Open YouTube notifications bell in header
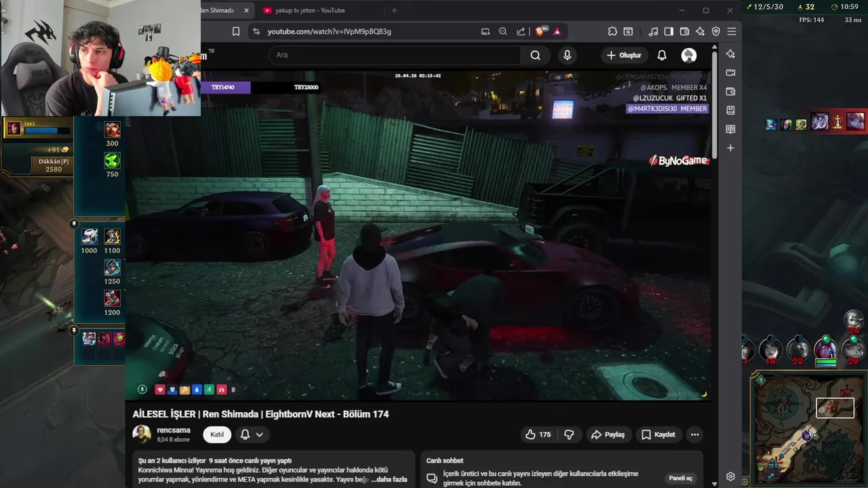The height and width of the screenshot is (488, 868). coord(662,55)
